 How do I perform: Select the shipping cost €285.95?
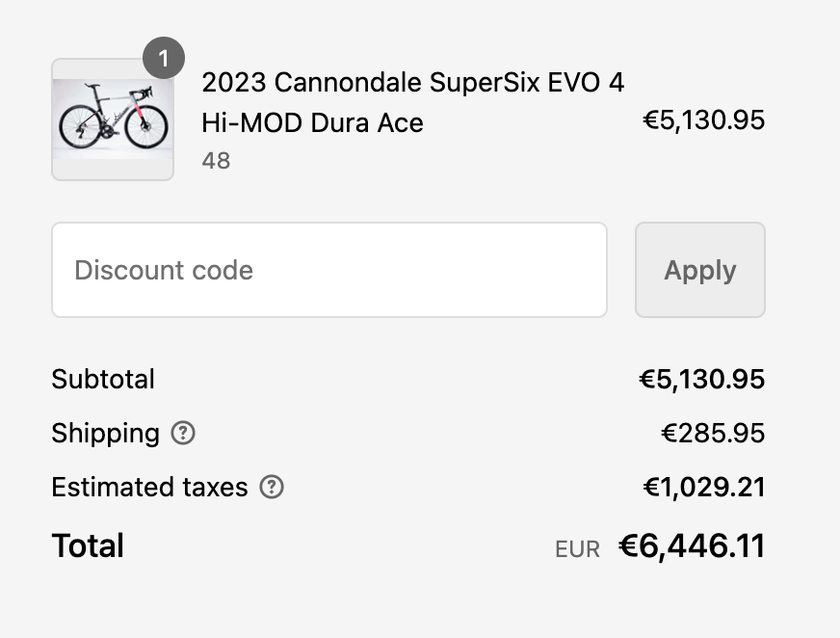pyautogui.click(x=713, y=434)
